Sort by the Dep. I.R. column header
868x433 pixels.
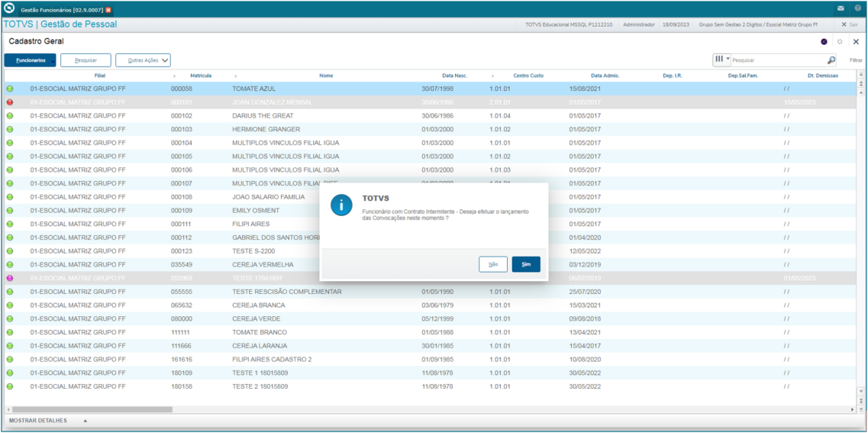[673, 76]
